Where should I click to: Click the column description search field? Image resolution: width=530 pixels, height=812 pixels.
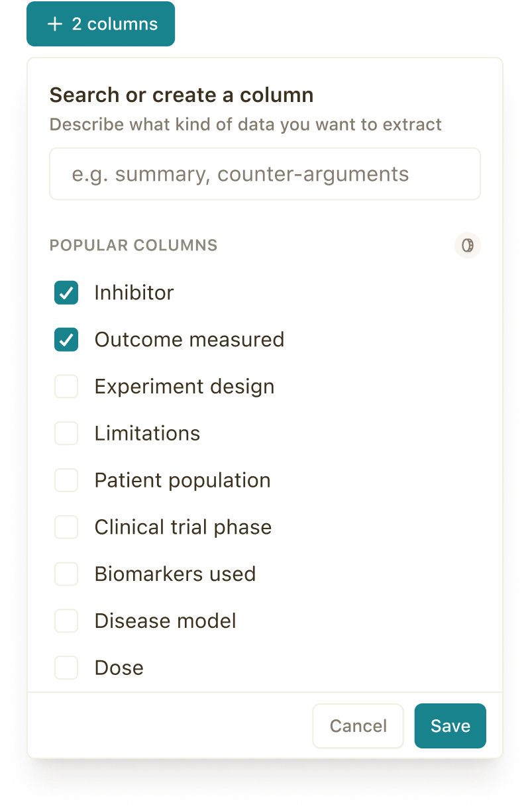pos(265,174)
